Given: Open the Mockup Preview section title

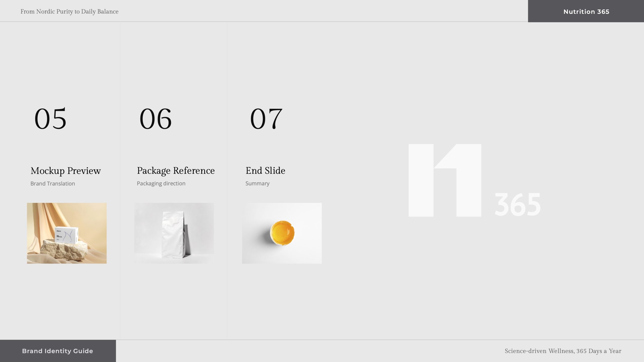Looking at the screenshot, I should pos(66,171).
